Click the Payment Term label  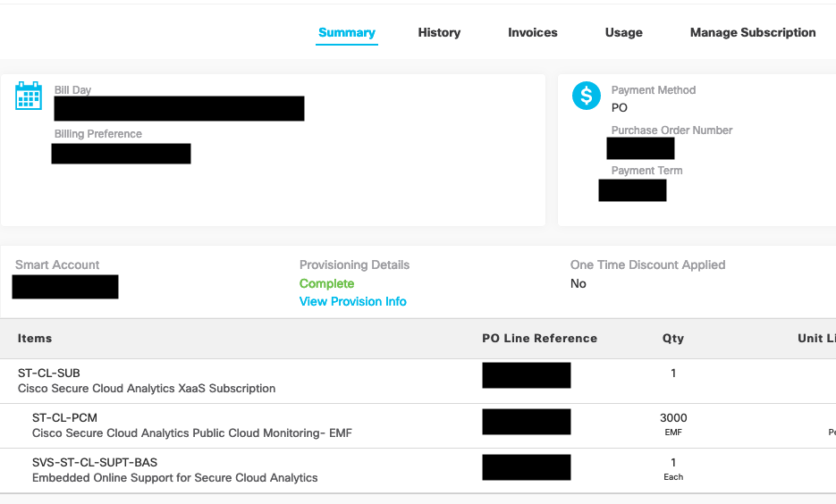(x=646, y=171)
